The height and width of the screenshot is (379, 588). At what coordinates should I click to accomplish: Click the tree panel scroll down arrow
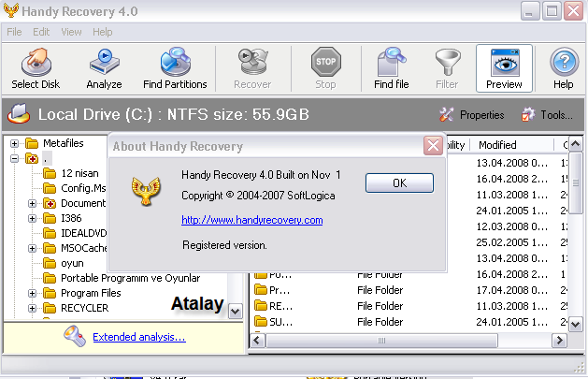click(x=236, y=311)
